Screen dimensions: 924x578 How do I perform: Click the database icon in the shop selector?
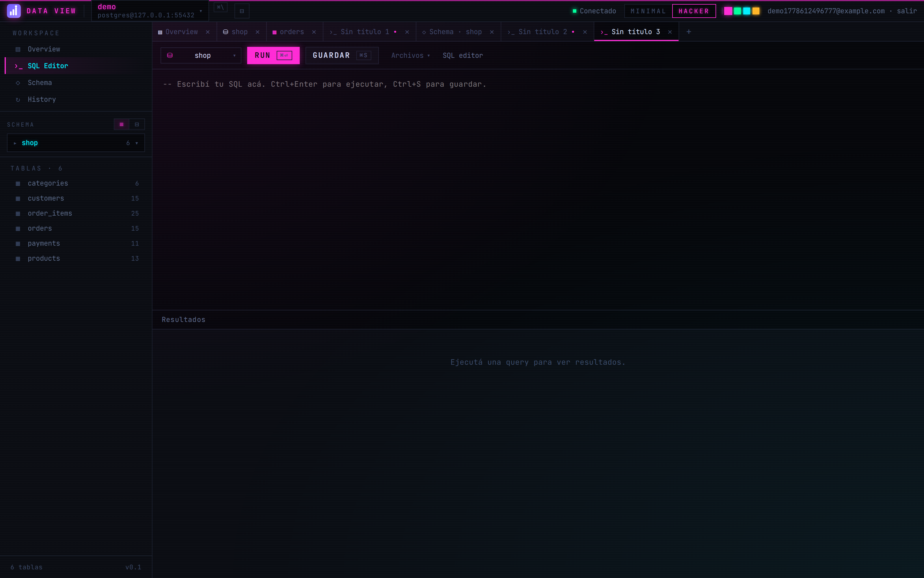tap(170, 55)
